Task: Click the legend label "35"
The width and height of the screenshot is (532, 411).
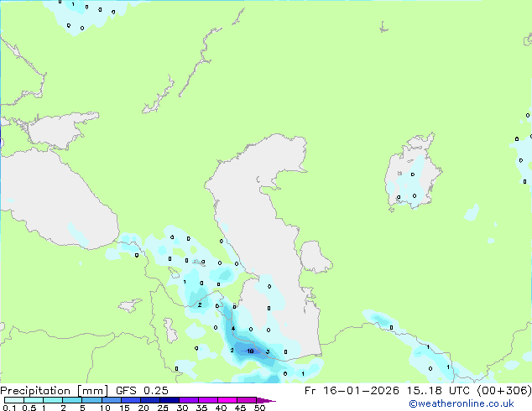Action: tap(201, 408)
